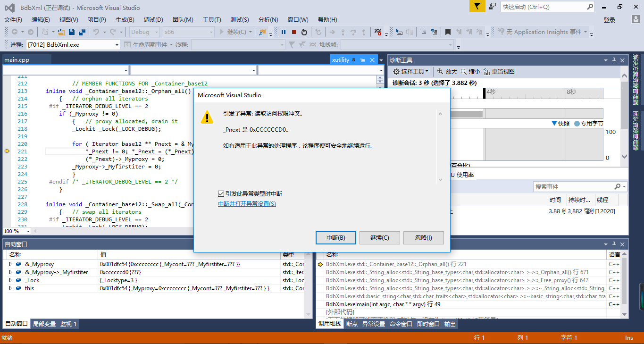Image resolution: width=644 pixels, height=344 pixels.
Task: Click the Find in Files icon
Action: pos(263,32)
